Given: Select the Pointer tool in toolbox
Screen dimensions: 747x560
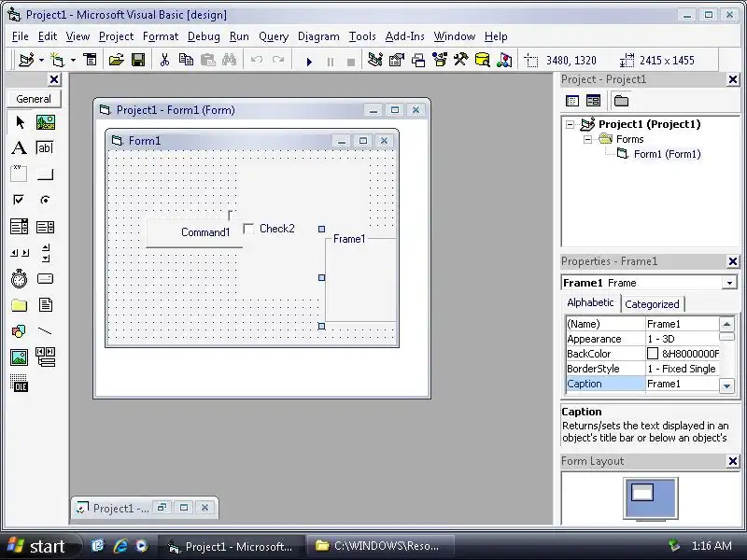Looking at the screenshot, I should point(20,122).
